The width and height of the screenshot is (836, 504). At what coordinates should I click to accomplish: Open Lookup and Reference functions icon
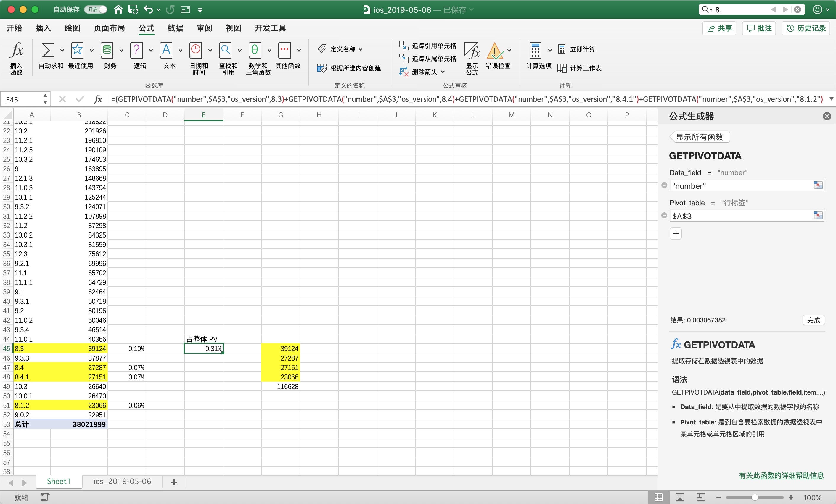pos(225,50)
